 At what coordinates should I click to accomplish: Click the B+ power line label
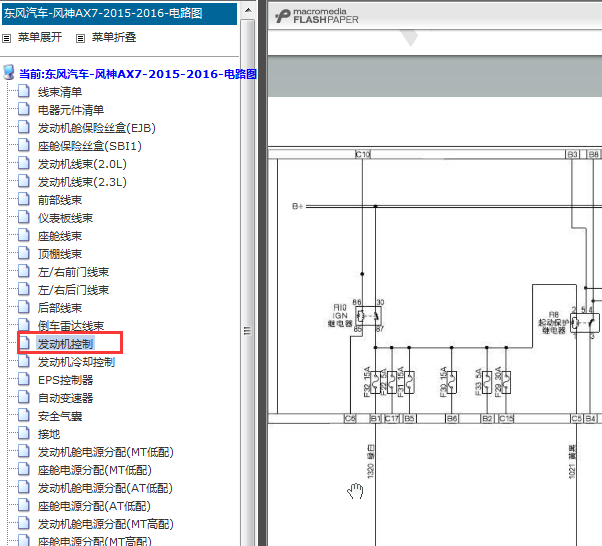[x=298, y=207]
